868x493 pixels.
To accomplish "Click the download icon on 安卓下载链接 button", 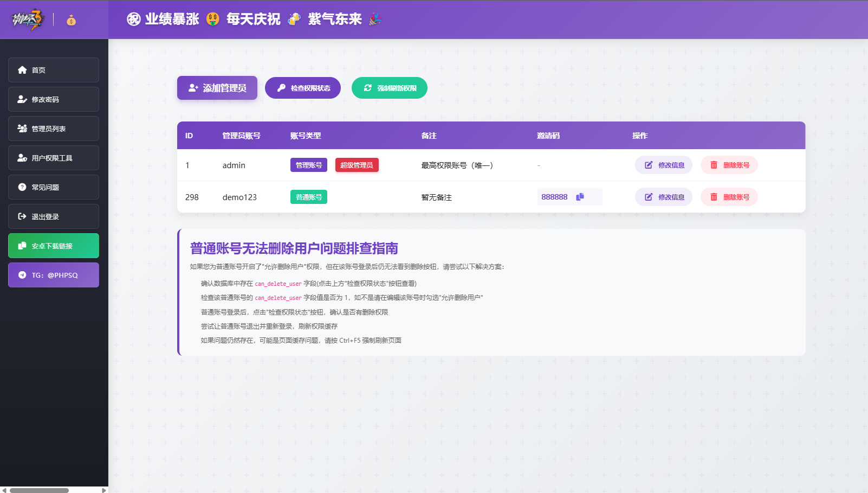I will click(22, 245).
